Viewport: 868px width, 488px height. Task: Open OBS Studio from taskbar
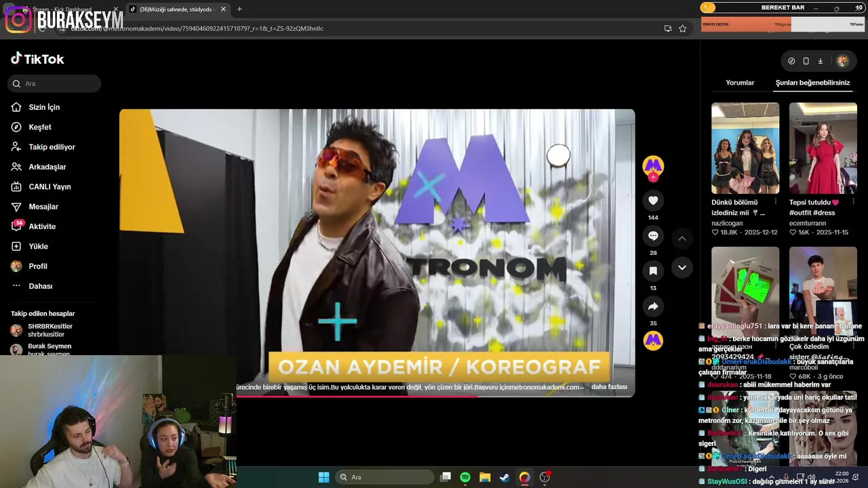point(545,477)
